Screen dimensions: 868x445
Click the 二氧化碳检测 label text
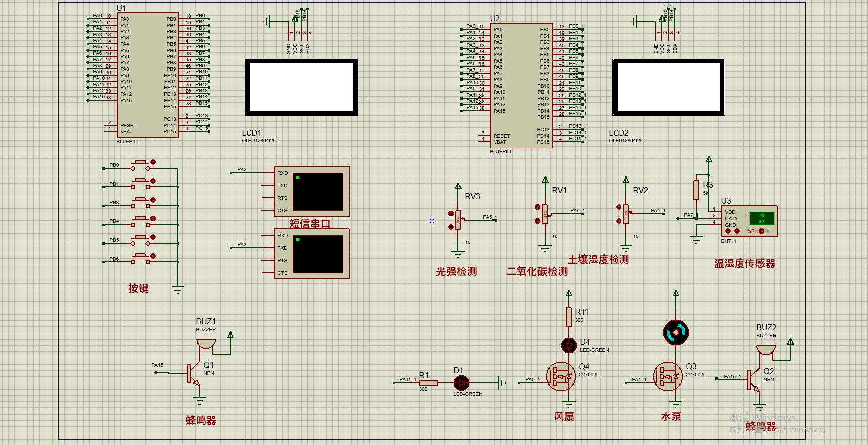(537, 271)
